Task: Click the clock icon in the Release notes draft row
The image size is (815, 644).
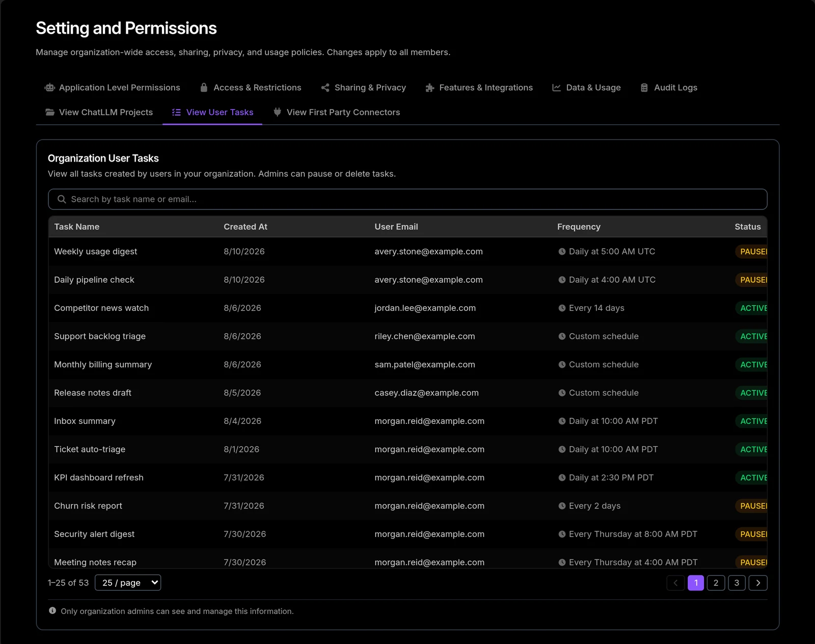Action: point(562,393)
